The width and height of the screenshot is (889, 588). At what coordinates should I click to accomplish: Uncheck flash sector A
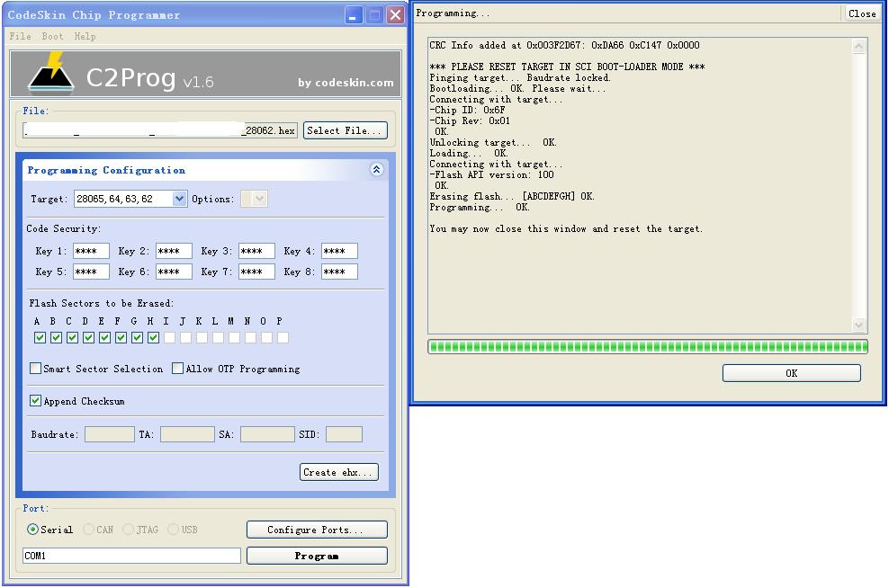[40, 338]
